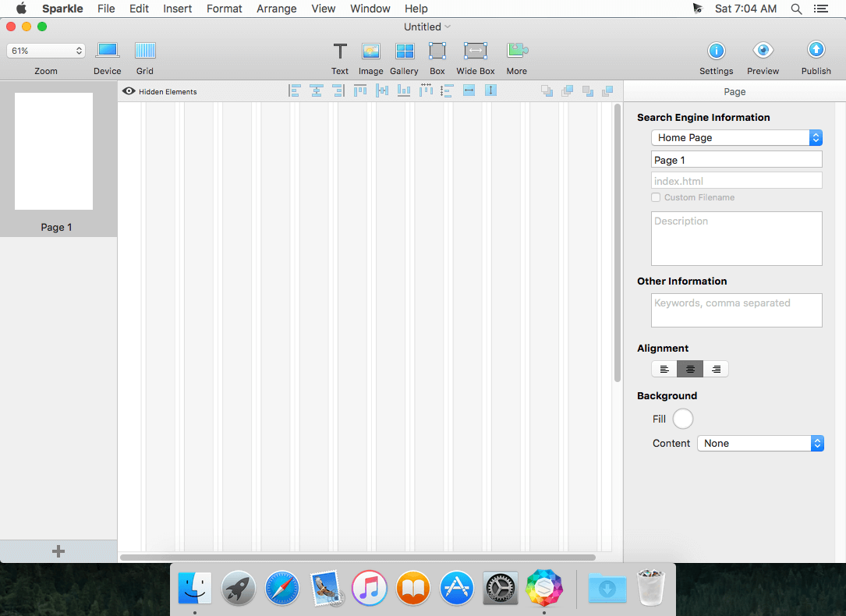This screenshot has height=616, width=846.
Task: Add a new page with plus button
Action: 58,551
